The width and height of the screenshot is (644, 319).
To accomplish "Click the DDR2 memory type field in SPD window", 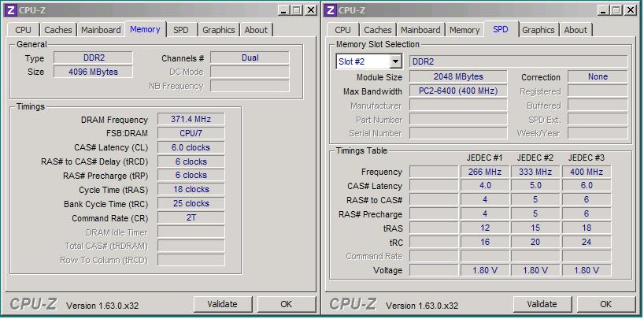I will coord(519,61).
